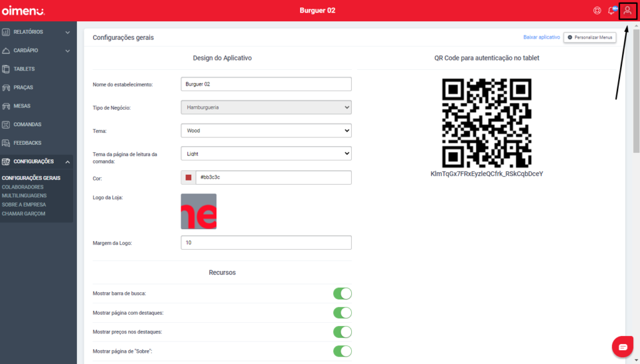Open the notifications bell
Screen dimensions: 640x364
(x=612, y=11)
